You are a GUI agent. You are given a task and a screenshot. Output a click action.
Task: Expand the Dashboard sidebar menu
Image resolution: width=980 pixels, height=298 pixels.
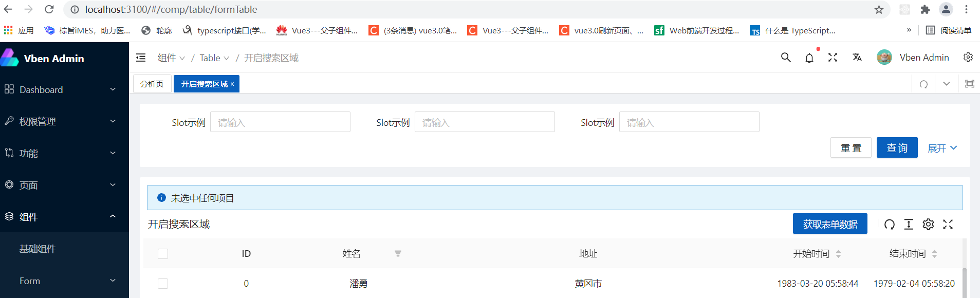(64, 89)
